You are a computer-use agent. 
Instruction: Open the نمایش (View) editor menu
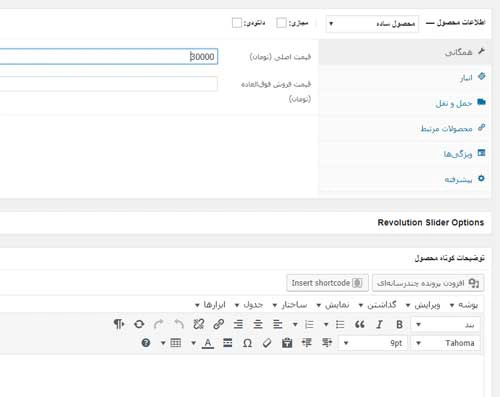coord(333,305)
